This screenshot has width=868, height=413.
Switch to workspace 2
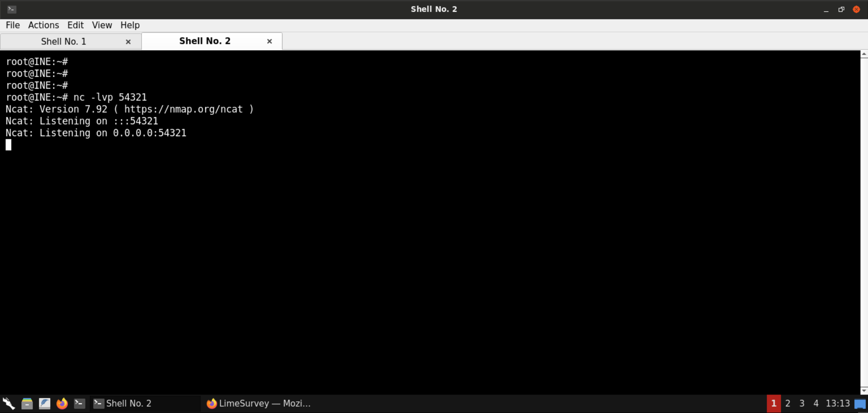pos(788,404)
